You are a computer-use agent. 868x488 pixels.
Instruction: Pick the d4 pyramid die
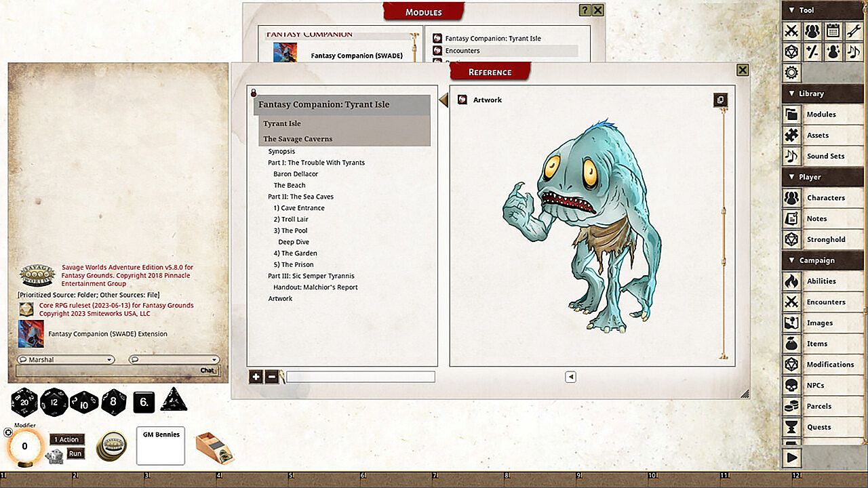174,400
